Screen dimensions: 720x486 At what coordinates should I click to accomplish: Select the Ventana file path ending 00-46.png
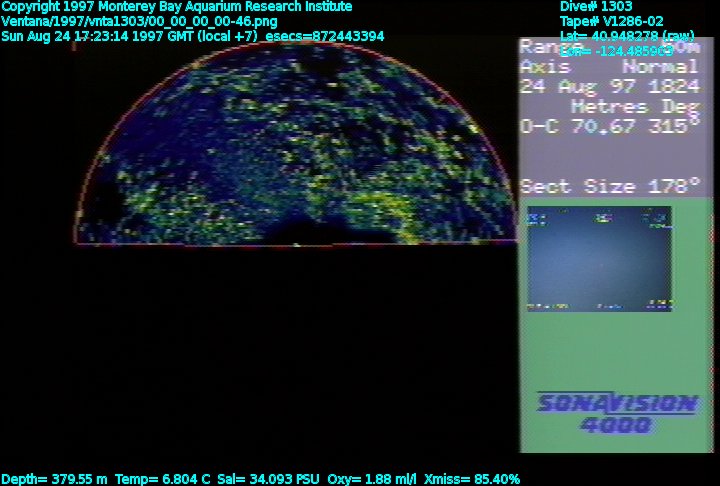[139, 22]
